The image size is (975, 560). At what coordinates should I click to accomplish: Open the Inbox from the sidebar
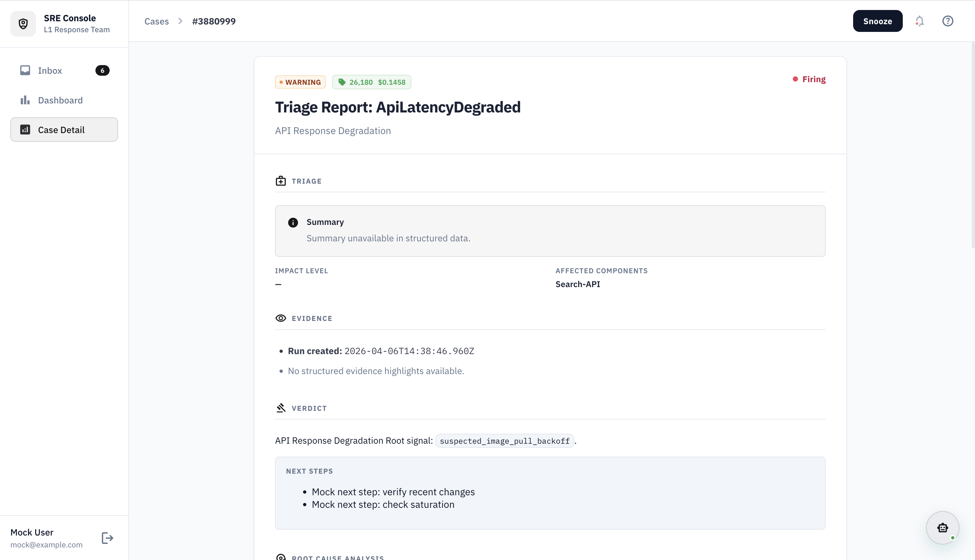[50, 70]
